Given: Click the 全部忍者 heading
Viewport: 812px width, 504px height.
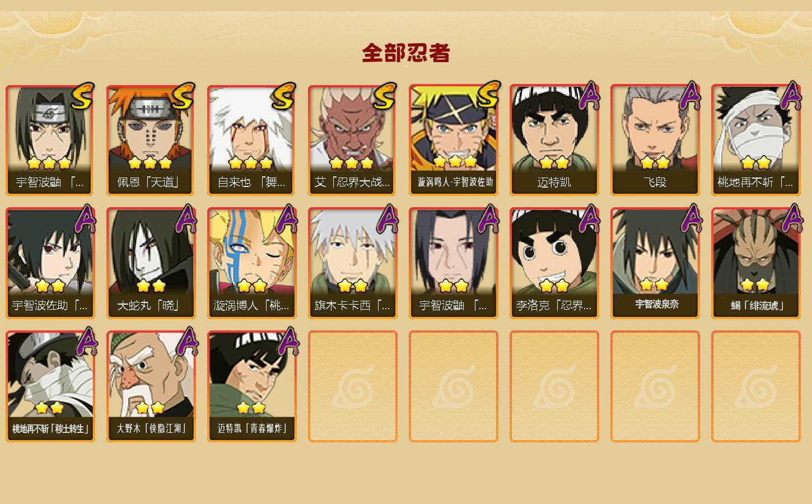Looking at the screenshot, I should (x=406, y=53).
